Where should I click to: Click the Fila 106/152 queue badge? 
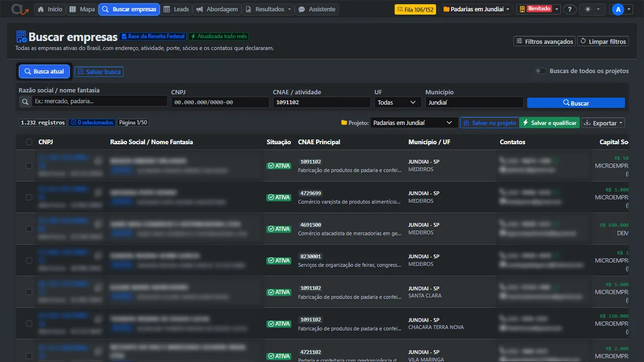coord(415,9)
